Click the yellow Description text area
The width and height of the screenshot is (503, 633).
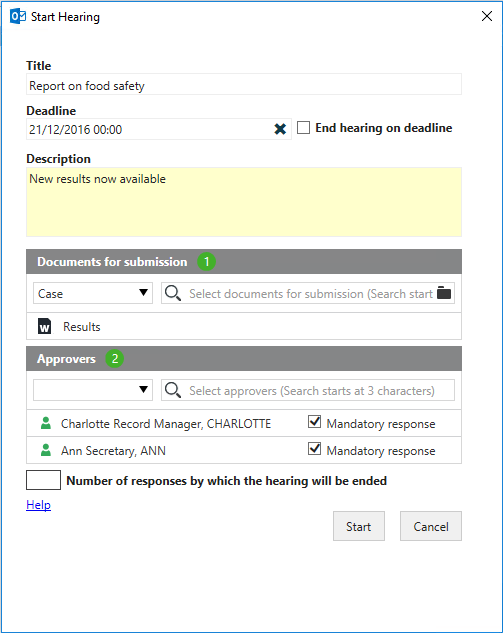point(244,202)
